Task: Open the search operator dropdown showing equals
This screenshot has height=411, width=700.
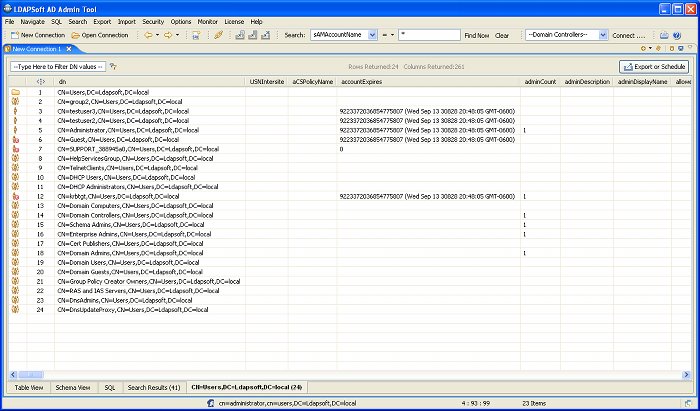Action: tap(387, 35)
